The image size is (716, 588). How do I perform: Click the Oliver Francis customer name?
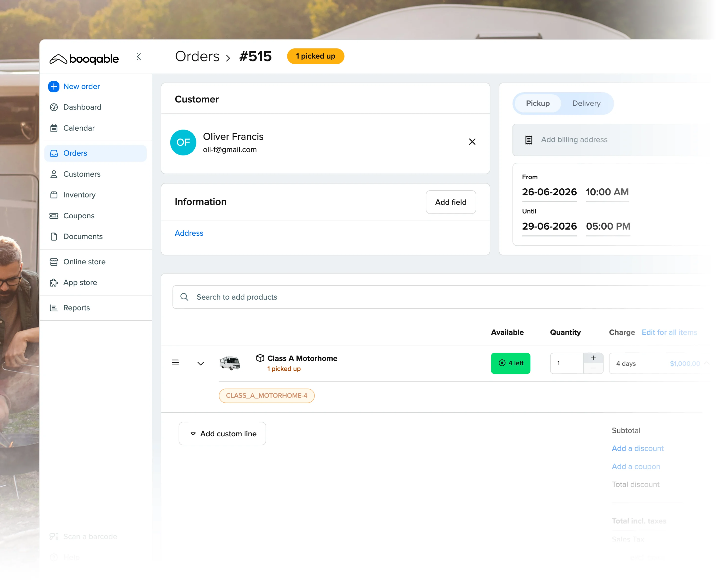pyautogui.click(x=233, y=137)
